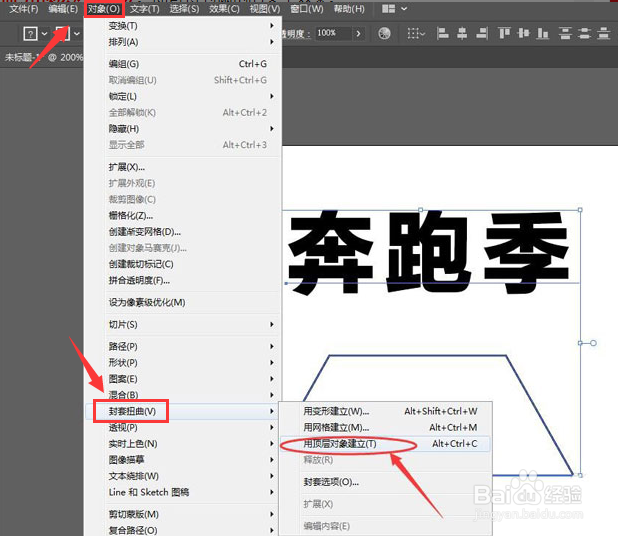
Task: Choose 创建裁切标记(C) entry
Action: 183,264
